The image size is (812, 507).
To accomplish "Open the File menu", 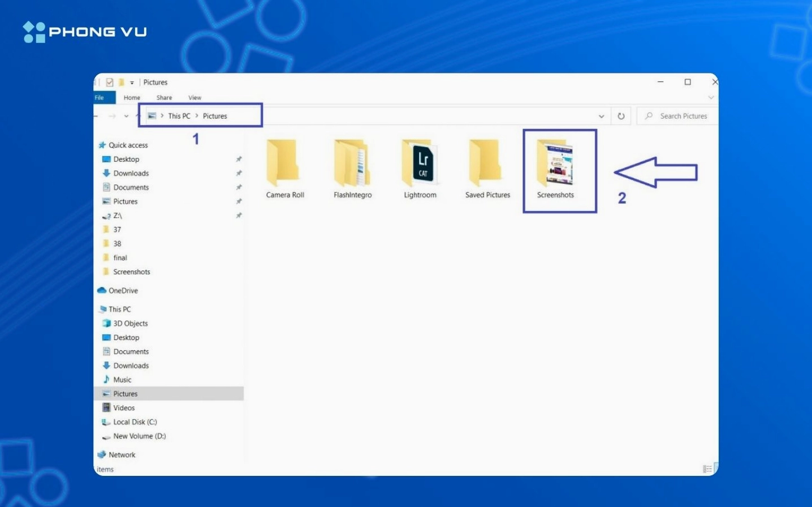I will coord(100,98).
